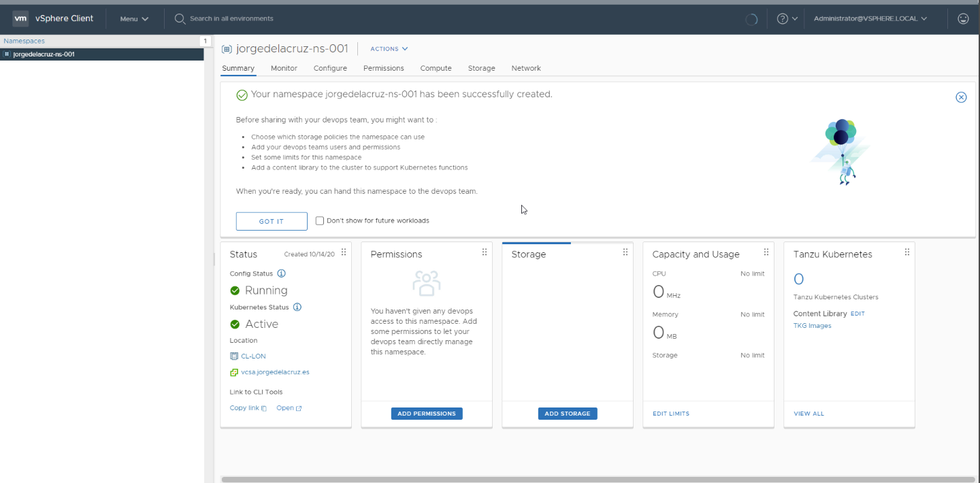Click the Tanzu Kubernetes card drag handle
Image resolution: width=980 pixels, height=483 pixels.
click(x=907, y=252)
